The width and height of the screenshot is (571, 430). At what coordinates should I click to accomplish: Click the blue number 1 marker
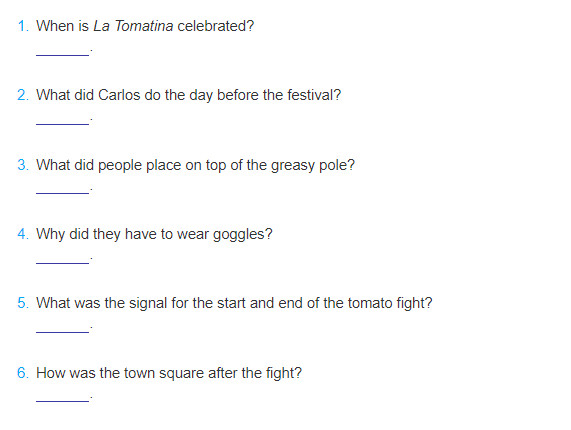pos(23,26)
